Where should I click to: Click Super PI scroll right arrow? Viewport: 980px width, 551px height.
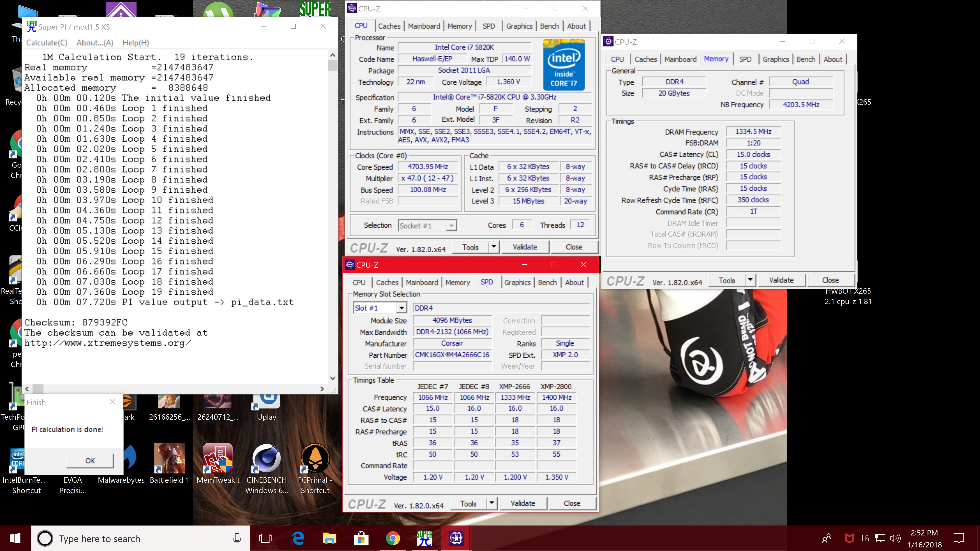click(322, 389)
